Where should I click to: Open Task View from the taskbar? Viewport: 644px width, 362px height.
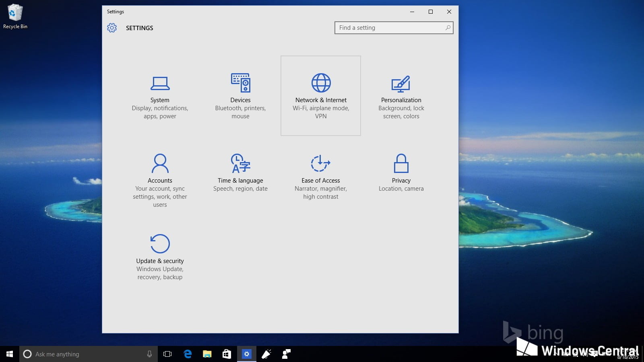(x=167, y=354)
